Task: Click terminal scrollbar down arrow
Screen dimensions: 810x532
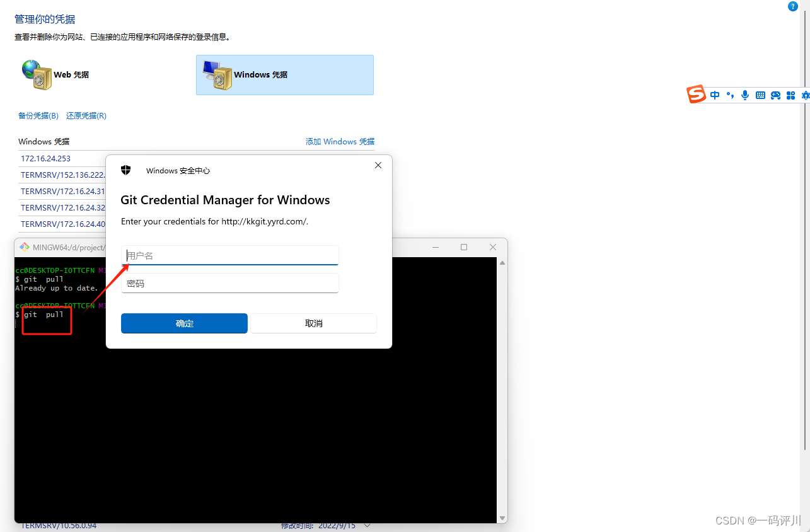Action: (x=502, y=518)
